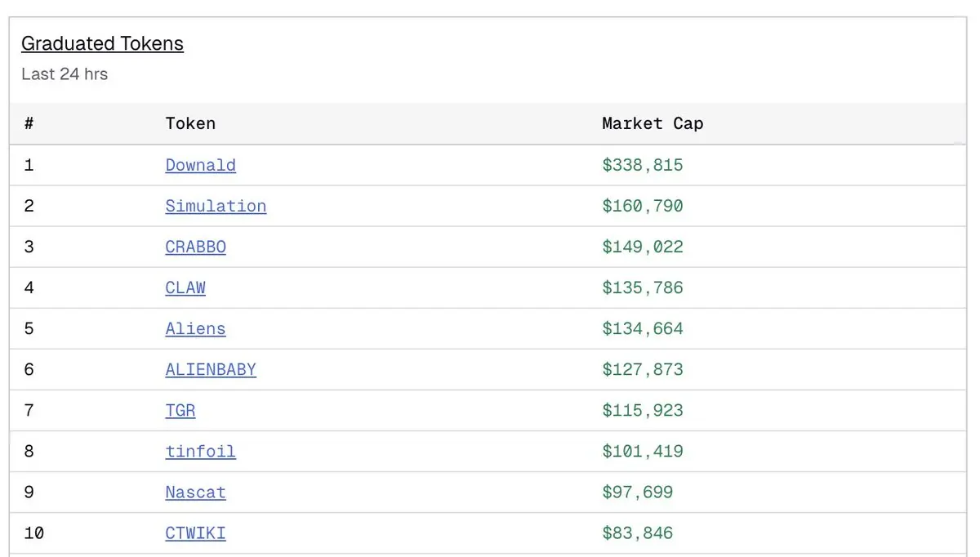Viewport: 980px width, 557px height.
Task: Select the TGR token link
Action: [180, 410]
